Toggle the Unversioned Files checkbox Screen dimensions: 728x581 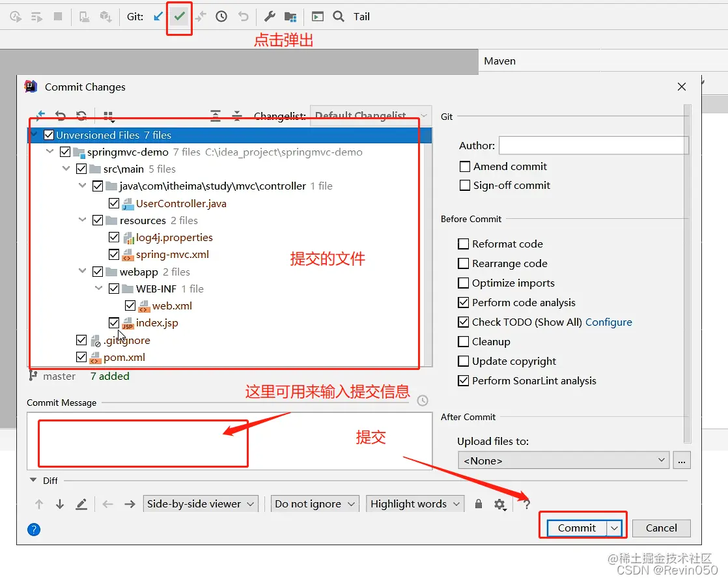pyautogui.click(x=49, y=135)
